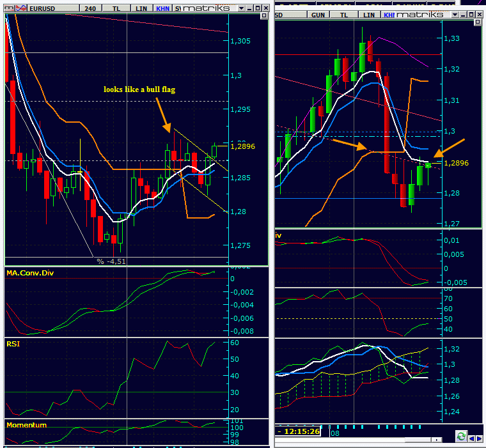Toggle the LIN scale button on left chart
Screen dimensions: 486x448
coord(141,8)
